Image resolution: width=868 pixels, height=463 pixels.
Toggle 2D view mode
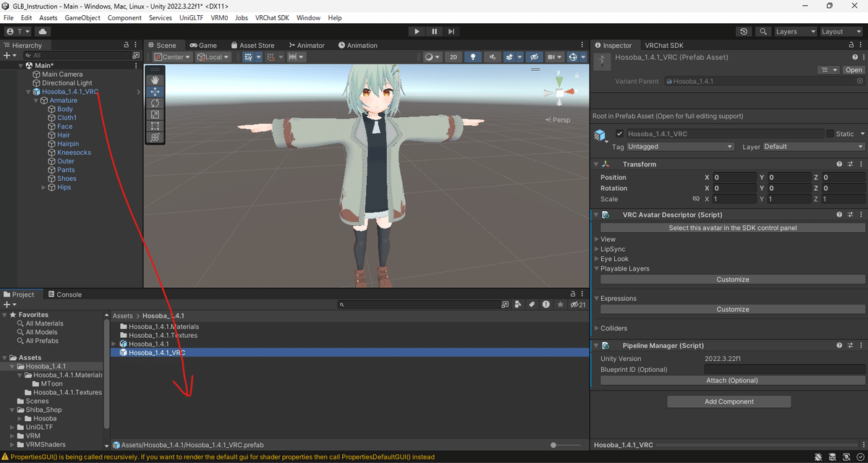click(454, 56)
